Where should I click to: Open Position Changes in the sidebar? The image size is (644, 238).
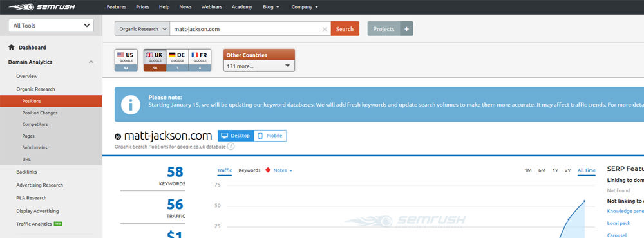pyautogui.click(x=40, y=113)
